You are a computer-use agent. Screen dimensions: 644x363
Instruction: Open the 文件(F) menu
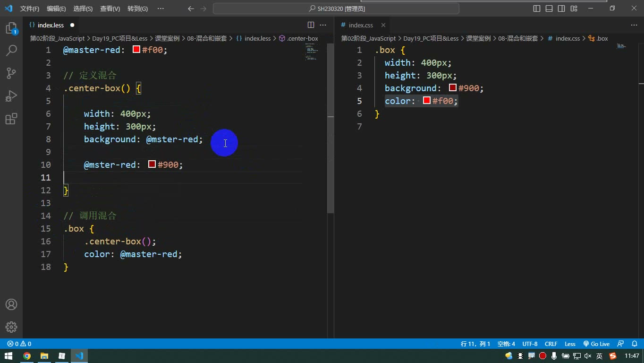coord(30,9)
